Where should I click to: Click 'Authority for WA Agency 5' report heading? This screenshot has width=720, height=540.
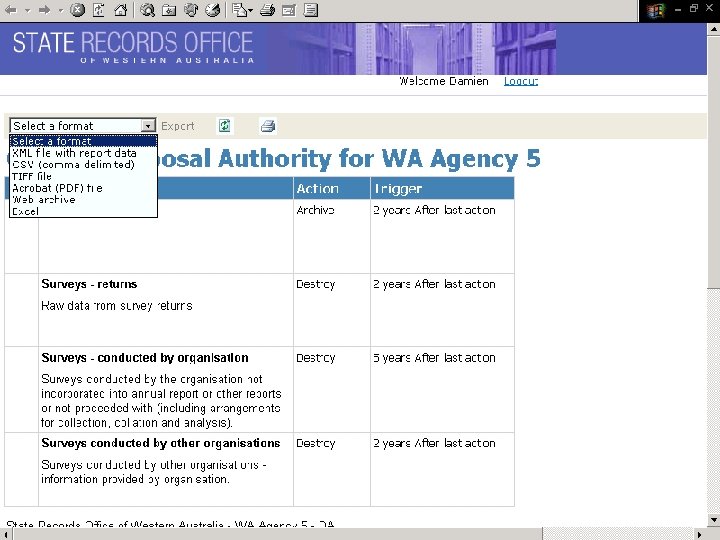[379, 159]
